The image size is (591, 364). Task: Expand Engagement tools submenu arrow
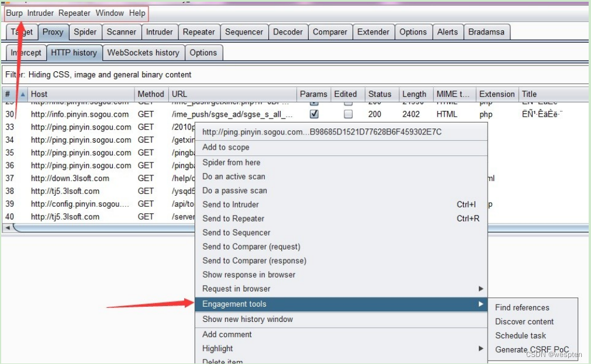(x=481, y=304)
